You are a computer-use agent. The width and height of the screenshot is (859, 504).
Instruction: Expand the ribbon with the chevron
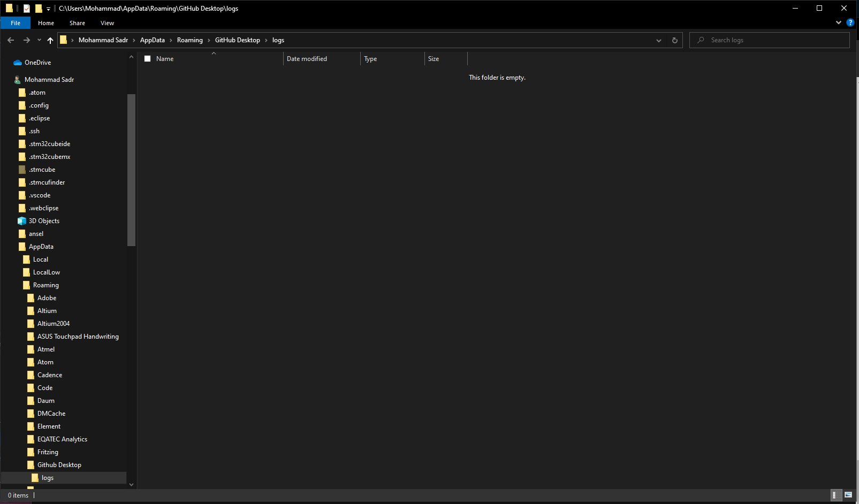[839, 22]
